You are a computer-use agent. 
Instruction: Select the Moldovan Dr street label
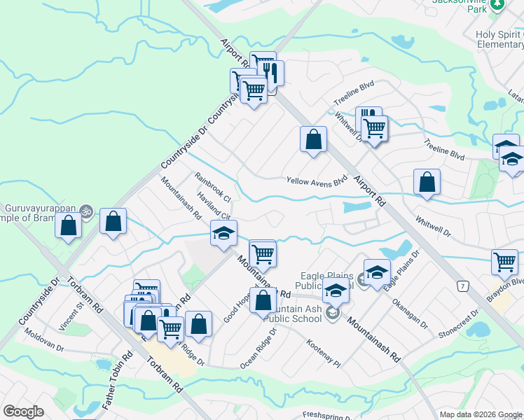tap(43, 340)
